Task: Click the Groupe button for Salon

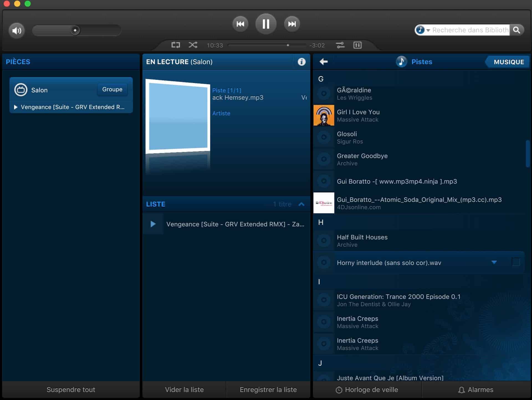Action: 112,89
